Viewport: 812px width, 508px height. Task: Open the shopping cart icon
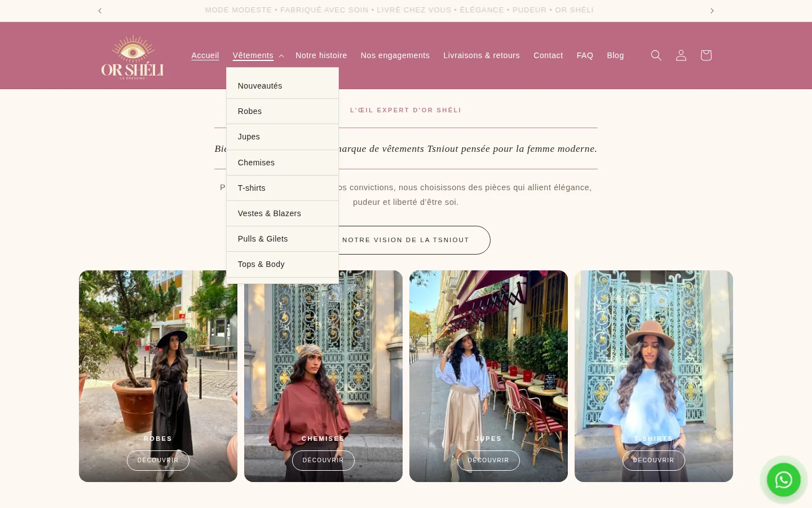click(705, 55)
